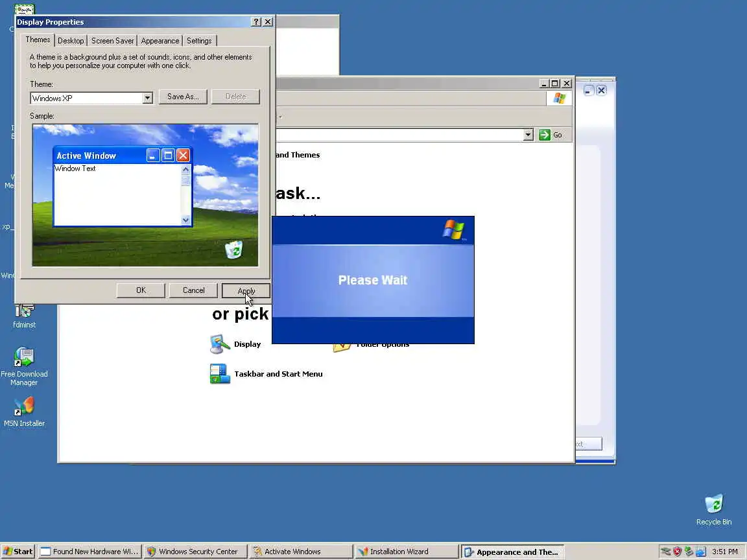
Task: Click the Appearance and Themes taskbar button
Action: [x=513, y=552]
